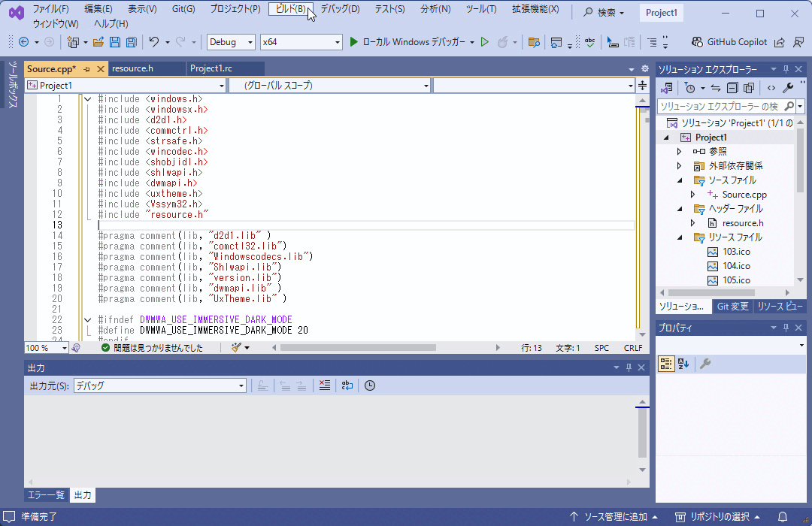Toggle Categorized view in Properties panel
This screenshot has height=526, width=812.
point(666,364)
